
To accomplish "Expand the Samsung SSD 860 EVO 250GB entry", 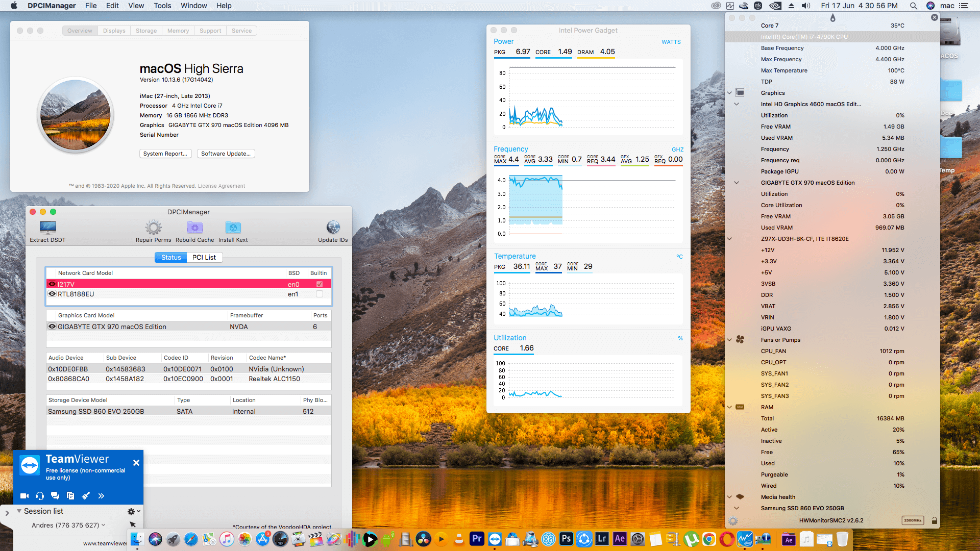I will coord(737,508).
